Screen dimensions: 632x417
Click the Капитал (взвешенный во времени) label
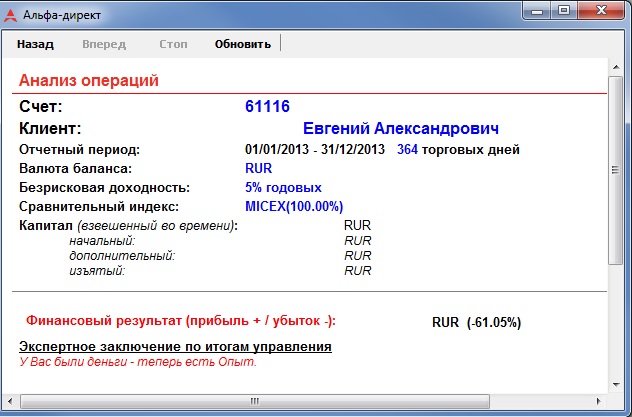pos(129,226)
